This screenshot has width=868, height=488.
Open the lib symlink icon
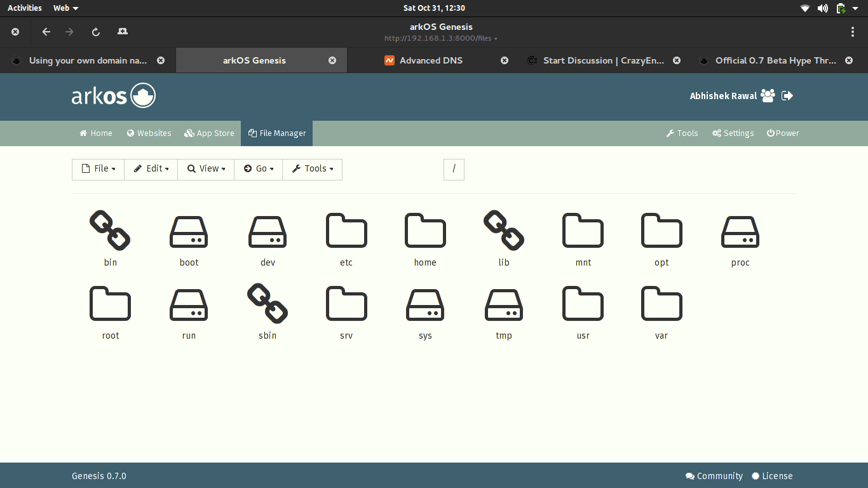point(504,230)
